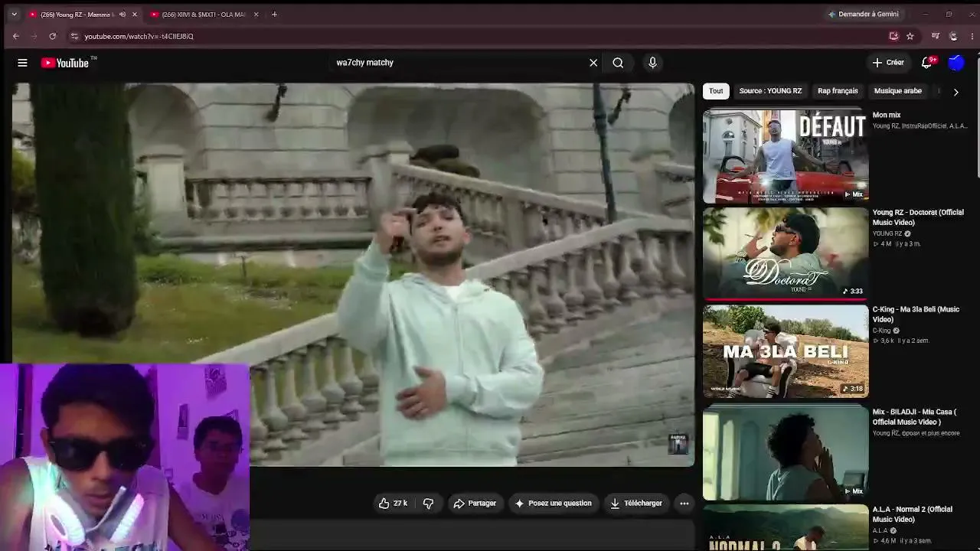Show more filter chips with the arrow

coord(955,92)
